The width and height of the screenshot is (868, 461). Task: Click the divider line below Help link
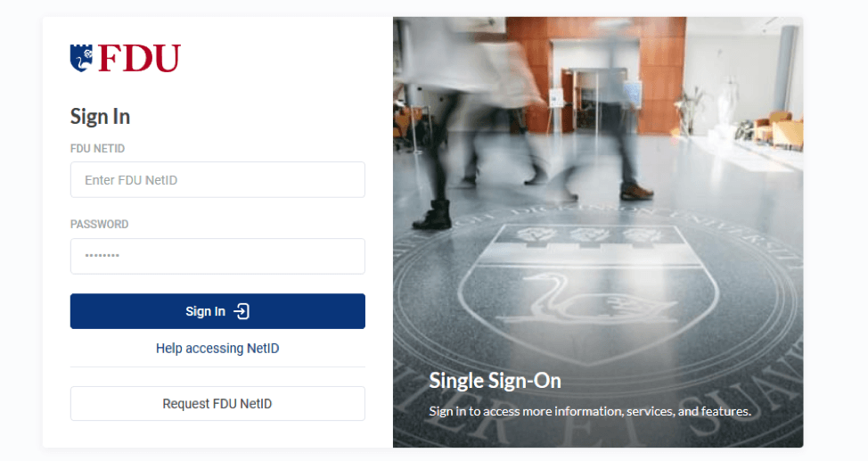tap(217, 366)
